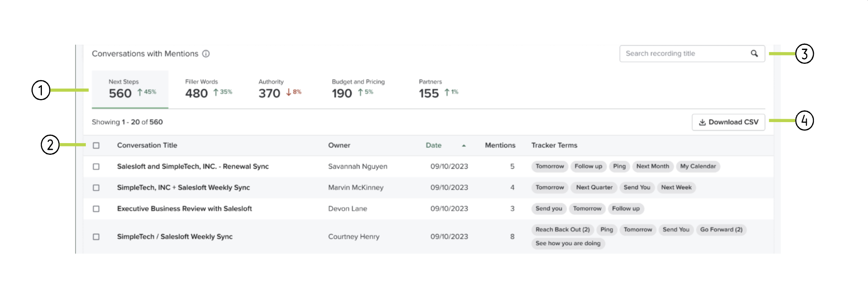Click the Mentions column header
This screenshot has width=868, height=282.
coord(500,145)
